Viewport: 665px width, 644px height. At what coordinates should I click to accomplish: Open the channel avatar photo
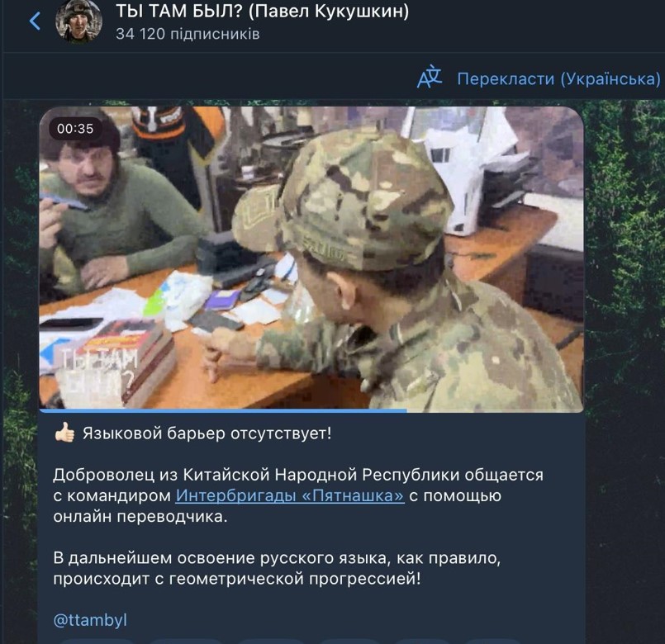(x=78, y=21)
